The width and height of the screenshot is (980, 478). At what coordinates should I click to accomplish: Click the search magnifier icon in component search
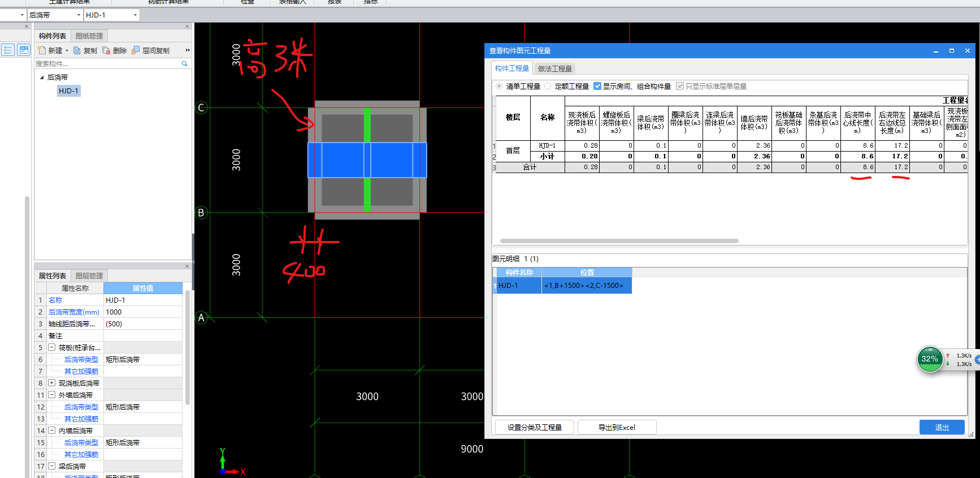184,64
